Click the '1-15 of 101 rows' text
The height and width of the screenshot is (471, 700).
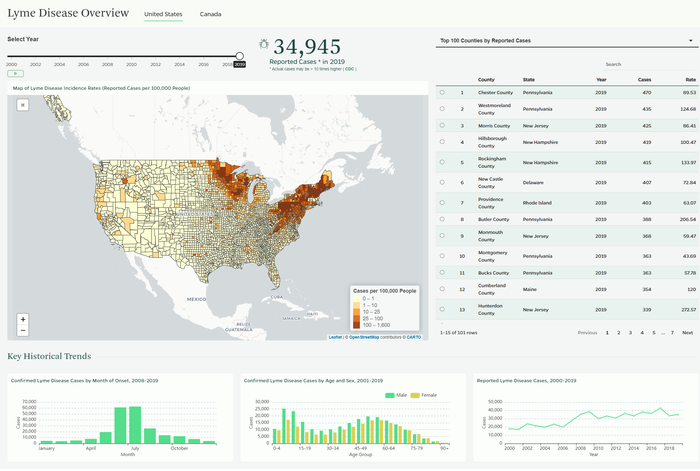(458, 333)
